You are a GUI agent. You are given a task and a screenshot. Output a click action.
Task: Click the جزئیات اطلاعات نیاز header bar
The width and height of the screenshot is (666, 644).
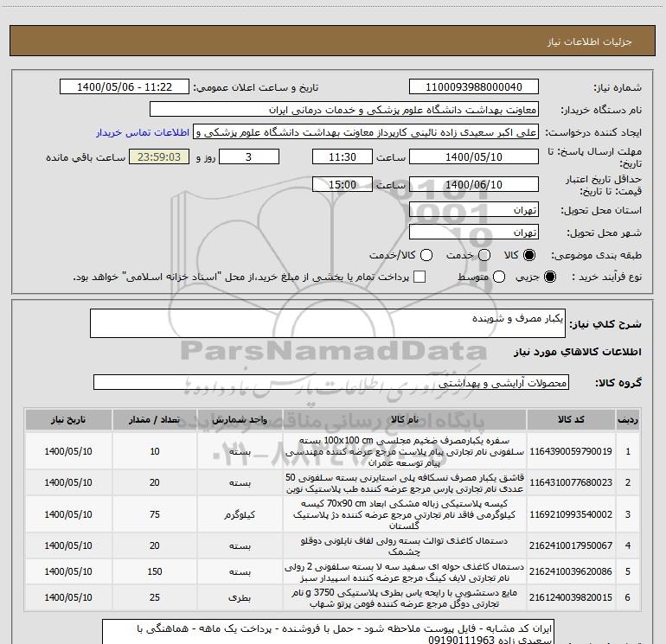coord(333,41)
